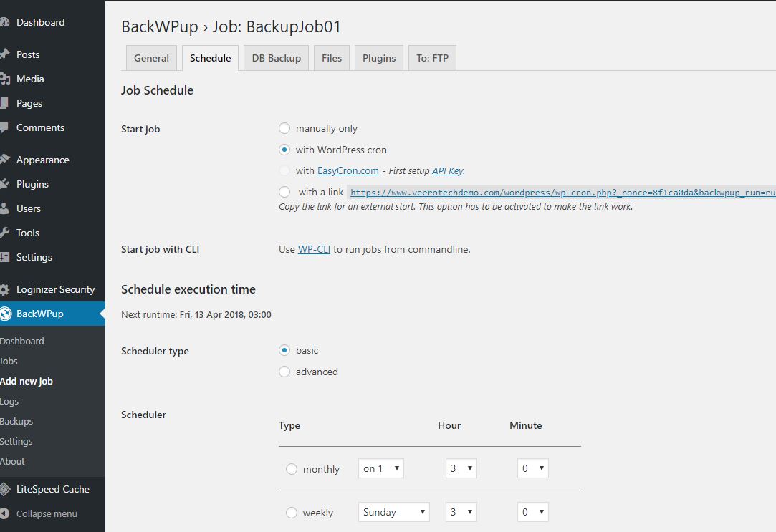
Task: Click the BackWPup logo icon
Action: (x=6, y=314)
